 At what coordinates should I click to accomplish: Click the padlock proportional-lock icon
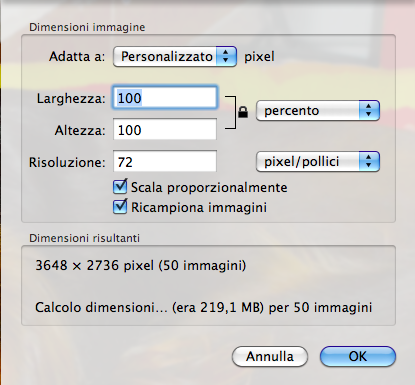pyautogui.click(x=243, y=112)
